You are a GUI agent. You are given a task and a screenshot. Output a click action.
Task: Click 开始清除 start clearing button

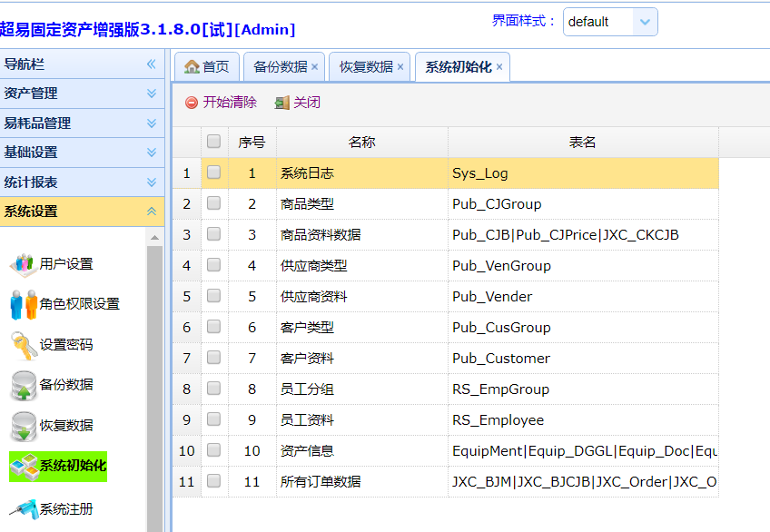click(221, 103)
